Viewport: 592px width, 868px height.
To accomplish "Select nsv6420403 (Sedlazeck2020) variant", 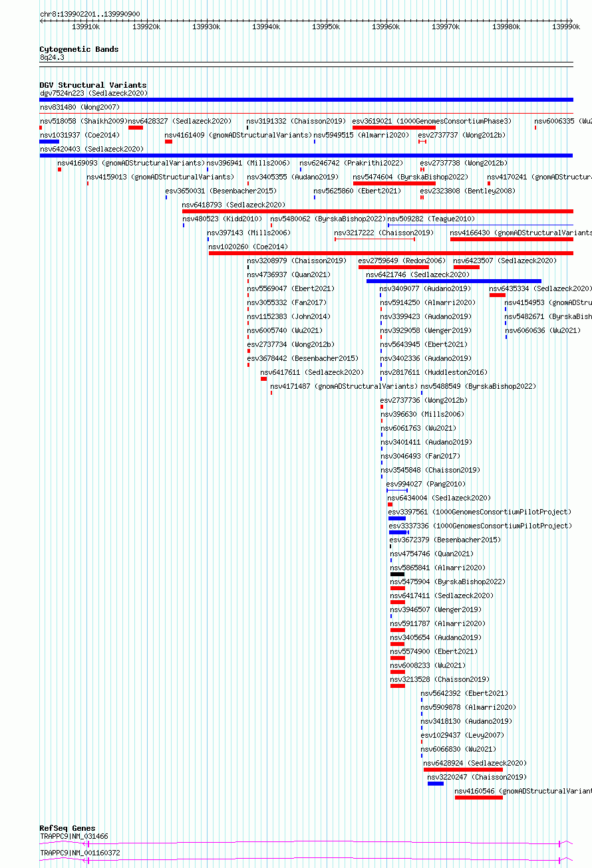I will point(92,149).
